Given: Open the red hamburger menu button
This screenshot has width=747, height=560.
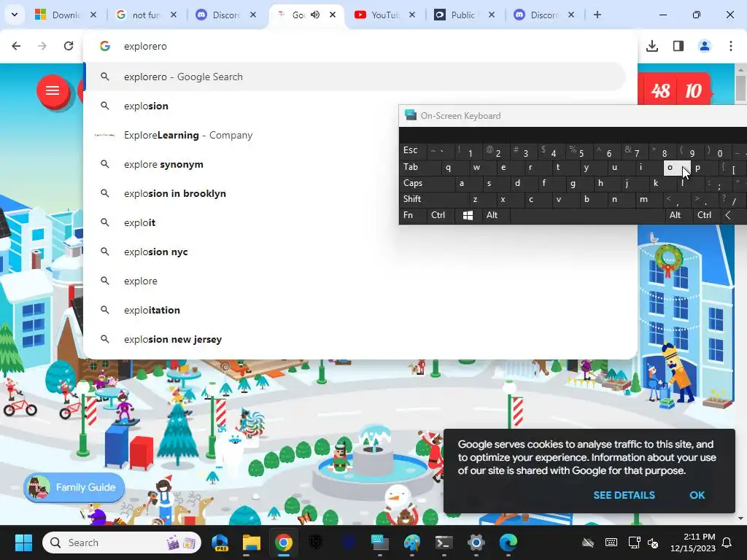Looking at the screenshot, I should point(53,90).
